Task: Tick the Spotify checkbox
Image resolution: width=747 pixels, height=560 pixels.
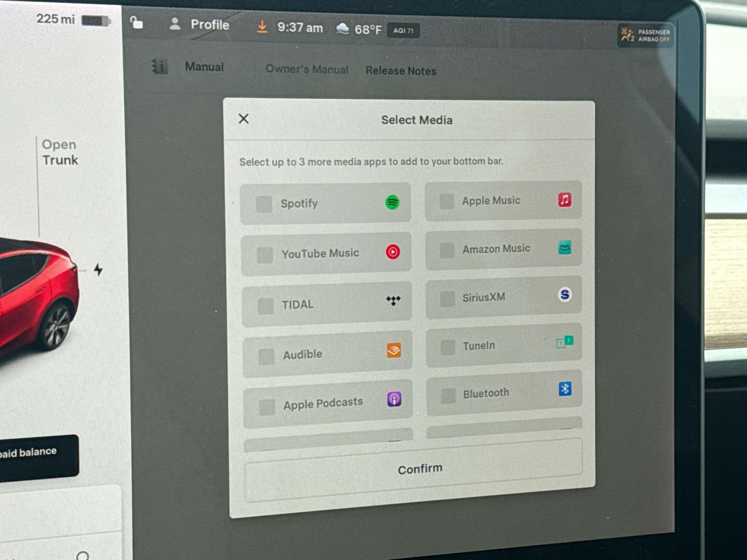Action: point(264,204)
